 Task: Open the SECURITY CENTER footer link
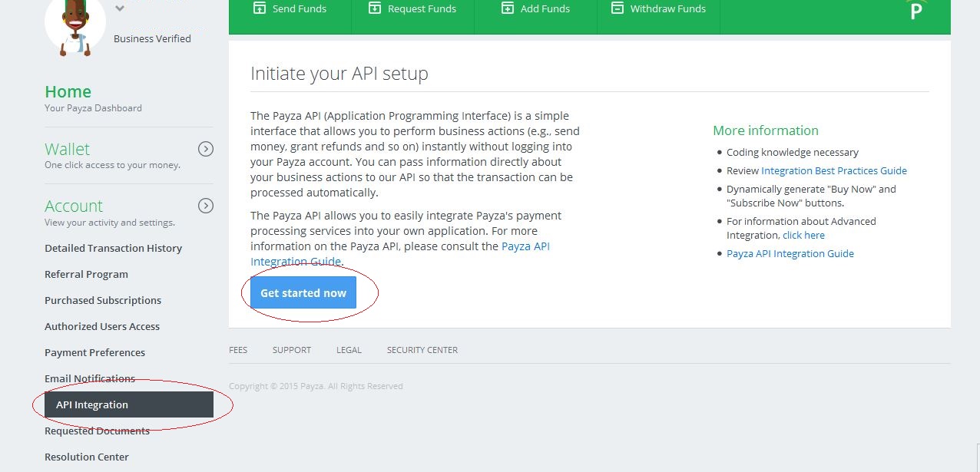[422, 350]
